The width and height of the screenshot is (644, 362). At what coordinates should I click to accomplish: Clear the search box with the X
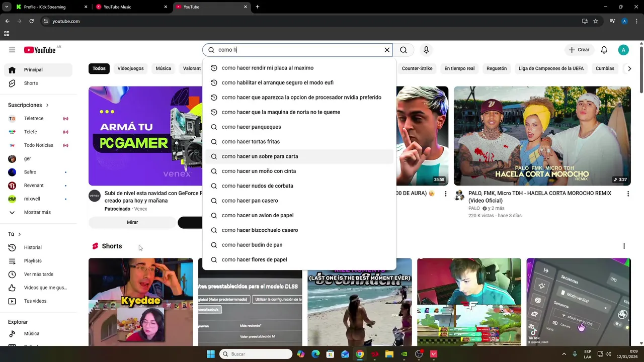click(387, 50)
